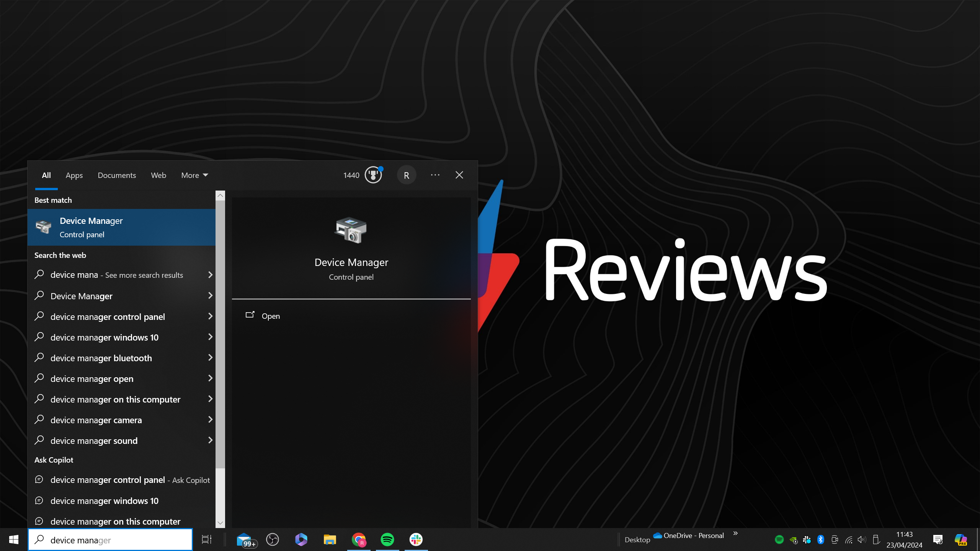Click the Task View taskbar icon
Screen dimensions: 980x551
point(207,540)
